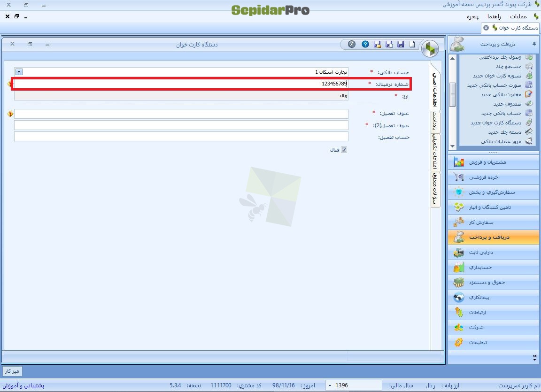
Task: Select the تنظيمات module
Action: point(494,342)
